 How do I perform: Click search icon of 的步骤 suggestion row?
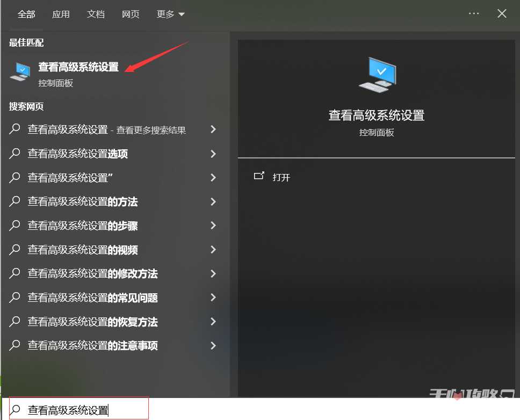pos(15,225)
